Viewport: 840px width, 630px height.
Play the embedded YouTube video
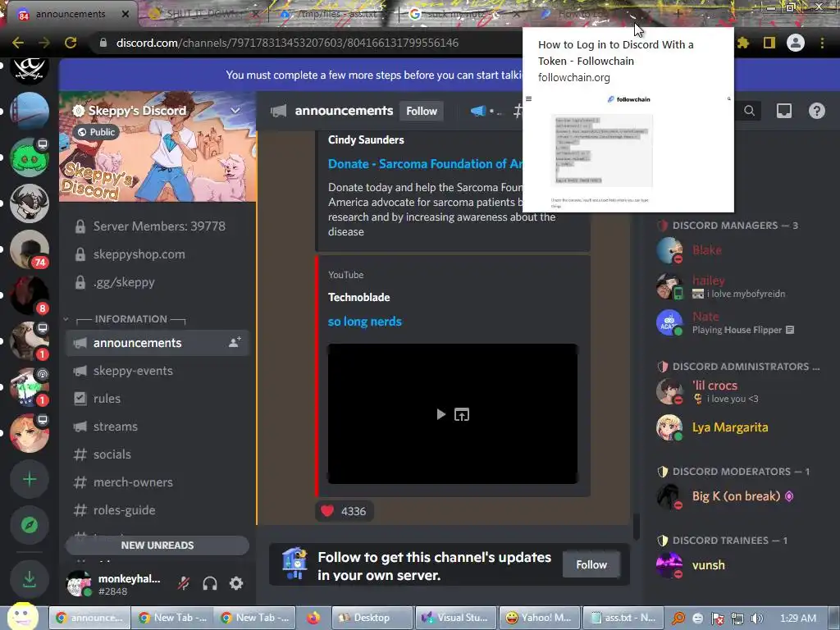click(441, 414)
